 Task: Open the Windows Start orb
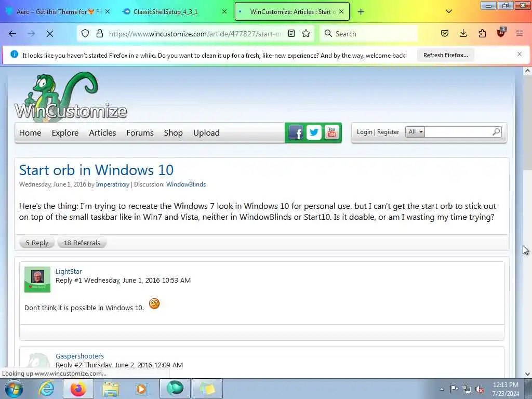coord(14,389)
